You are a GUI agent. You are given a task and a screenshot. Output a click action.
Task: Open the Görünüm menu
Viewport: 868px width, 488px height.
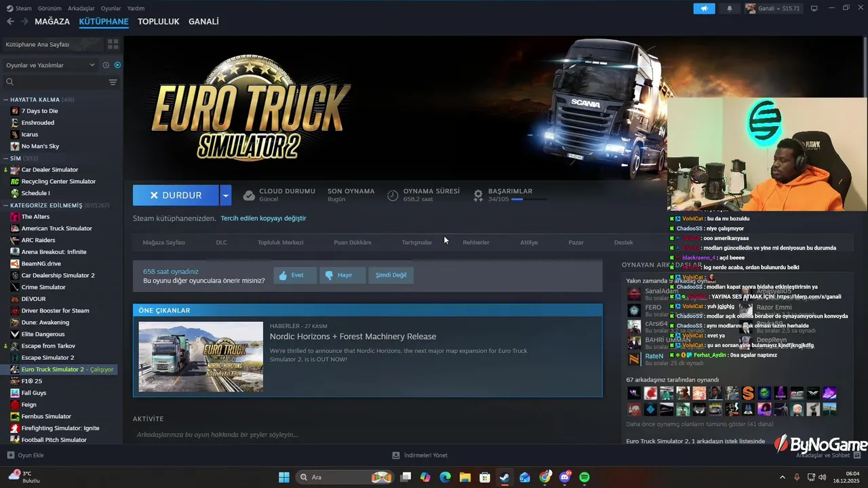50,8
